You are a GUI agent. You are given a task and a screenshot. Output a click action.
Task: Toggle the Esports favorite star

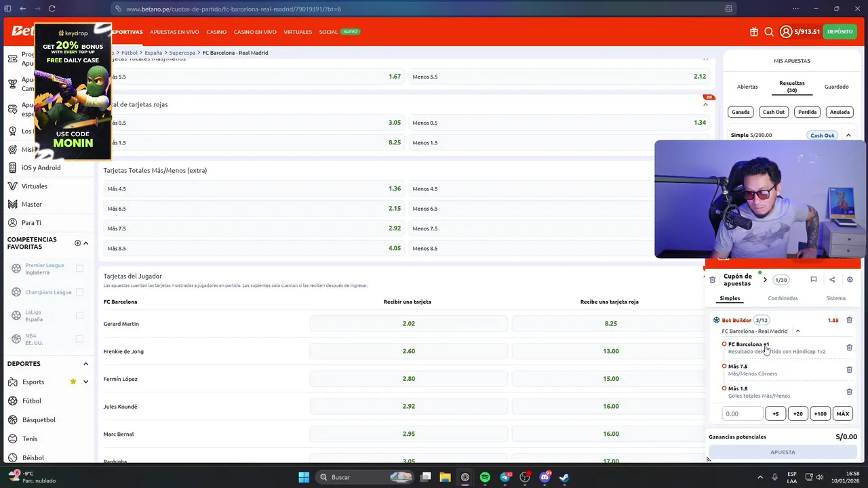click(73, 382)
